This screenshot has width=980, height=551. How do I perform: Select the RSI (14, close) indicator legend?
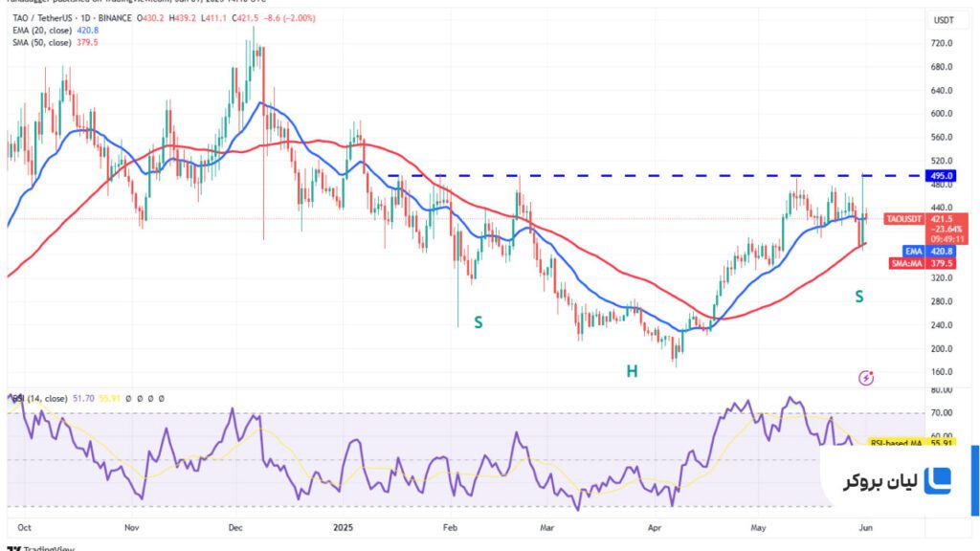40,398
